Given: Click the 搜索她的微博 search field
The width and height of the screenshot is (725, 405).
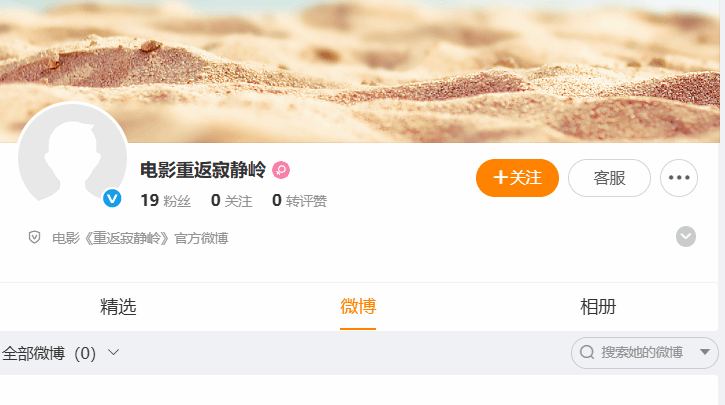Looking at the screenshot, I should (642, 352).
